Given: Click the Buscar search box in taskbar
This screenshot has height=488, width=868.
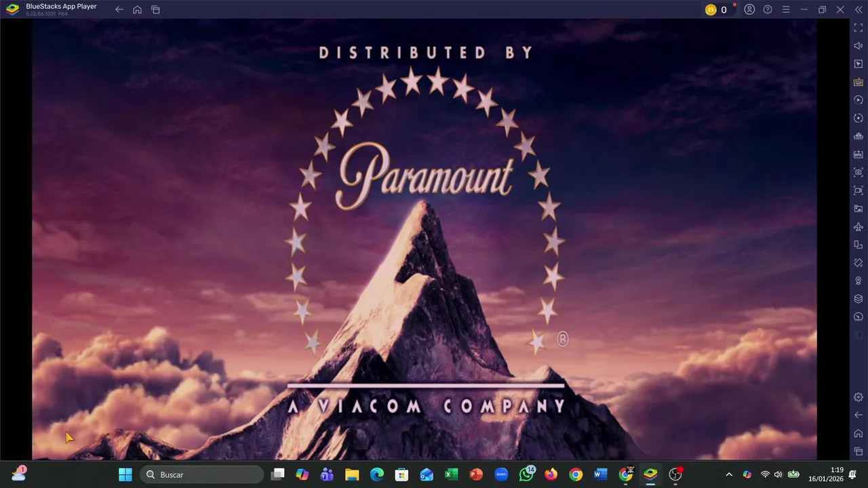Looking at the screenshot, I should tap(201, 474).
